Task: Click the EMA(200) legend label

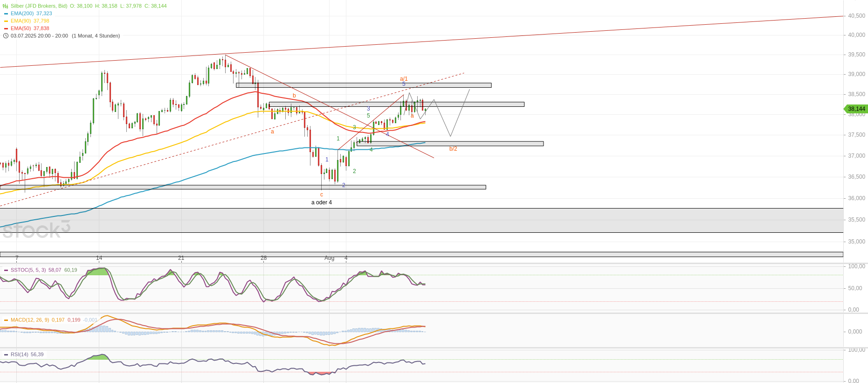Action: (x=22, y=14)
